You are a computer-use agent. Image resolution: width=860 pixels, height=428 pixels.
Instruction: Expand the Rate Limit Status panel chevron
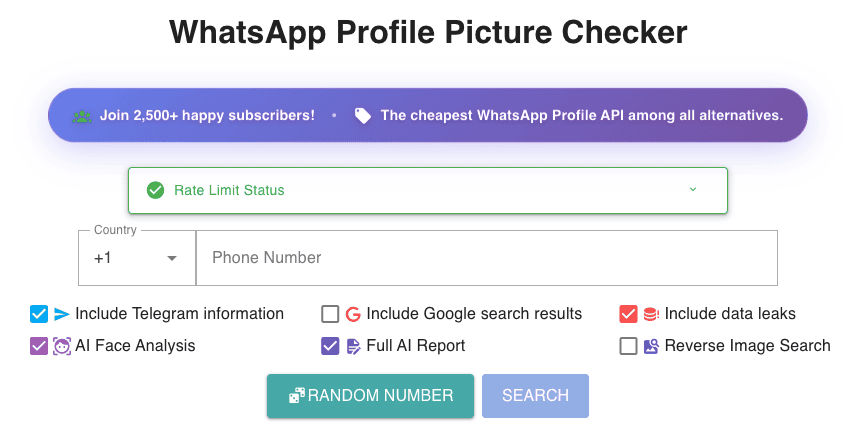[693, 189]
